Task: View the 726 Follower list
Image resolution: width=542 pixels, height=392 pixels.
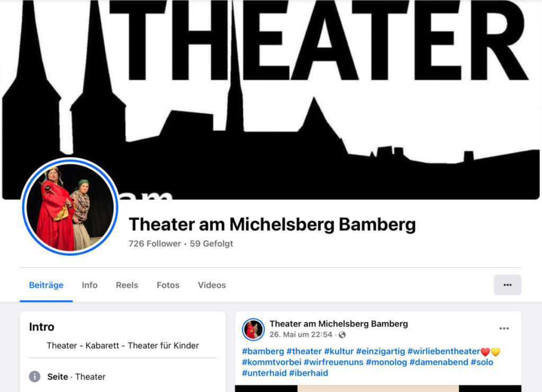Action: click(155, 243)
